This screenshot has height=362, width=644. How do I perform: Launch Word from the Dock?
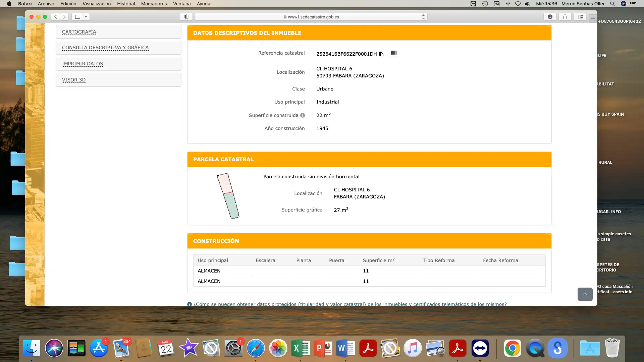tap(345, 348)
